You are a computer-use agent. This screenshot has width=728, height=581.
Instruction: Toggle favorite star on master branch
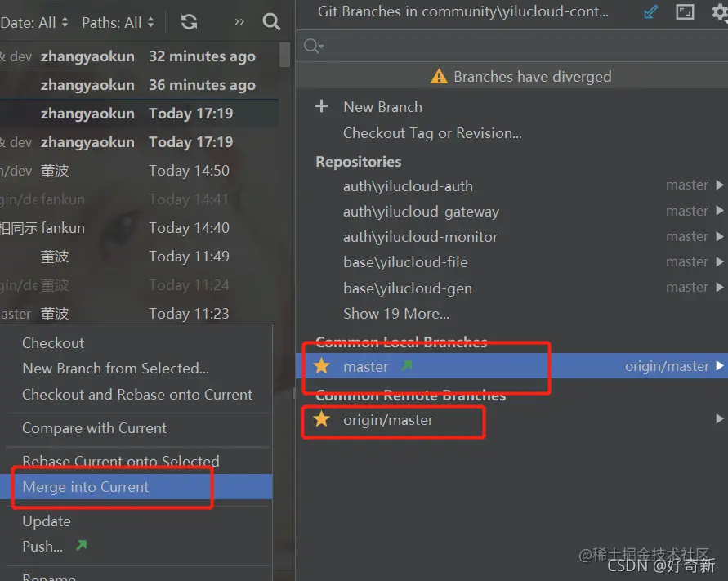(321, 366)
